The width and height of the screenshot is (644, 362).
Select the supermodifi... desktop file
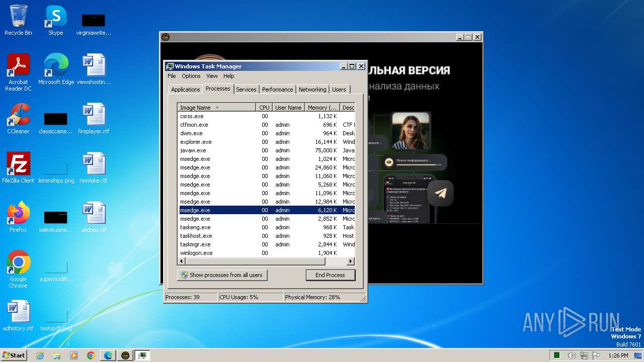pyautogui.click(x=56, y=270)
